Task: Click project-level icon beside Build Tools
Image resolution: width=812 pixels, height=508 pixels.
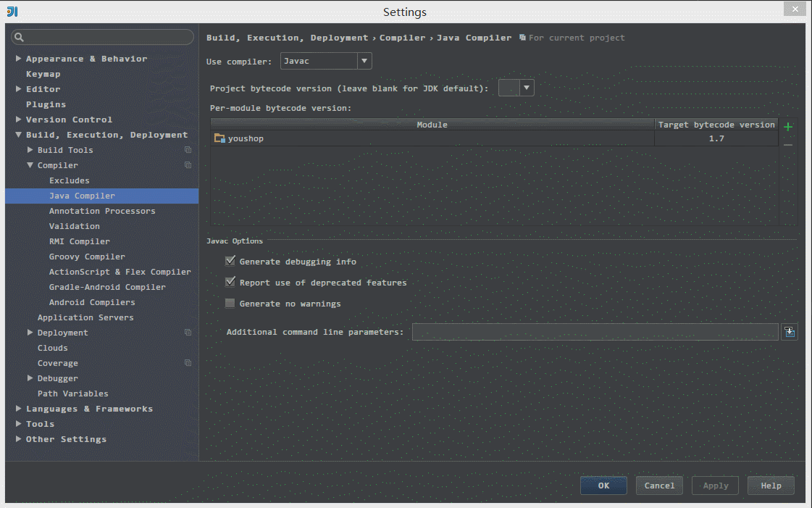Action: click(x=188, y=150)
